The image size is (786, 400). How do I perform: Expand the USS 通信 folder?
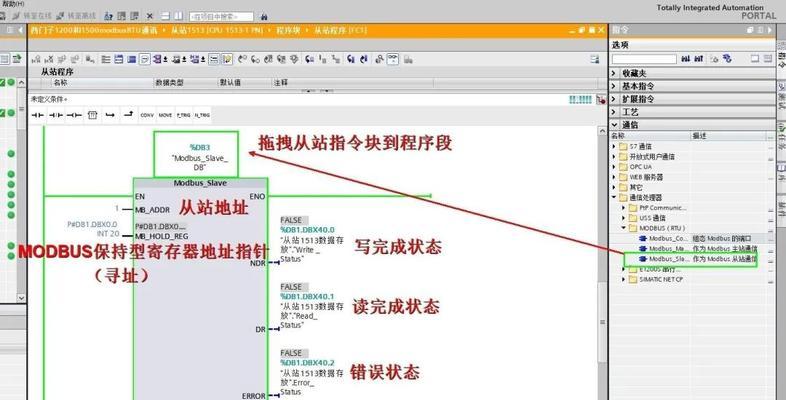point(624,218)
